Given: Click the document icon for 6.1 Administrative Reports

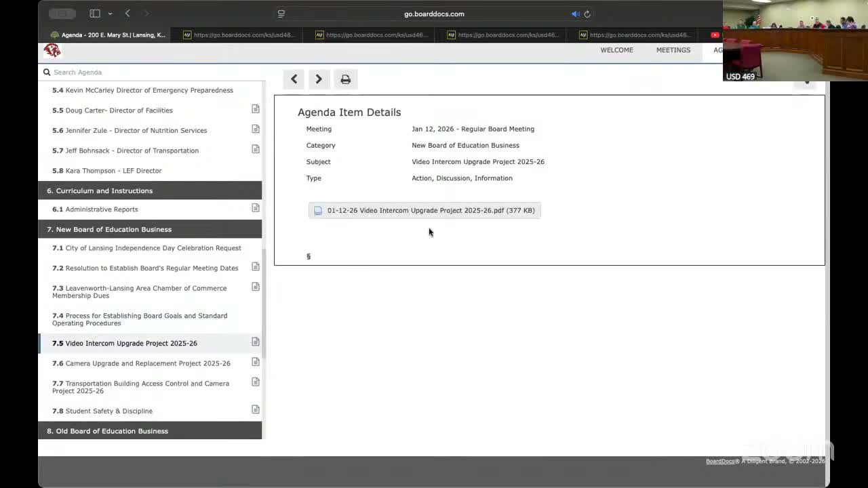Looking at the screenshot, I should point(256,208).
